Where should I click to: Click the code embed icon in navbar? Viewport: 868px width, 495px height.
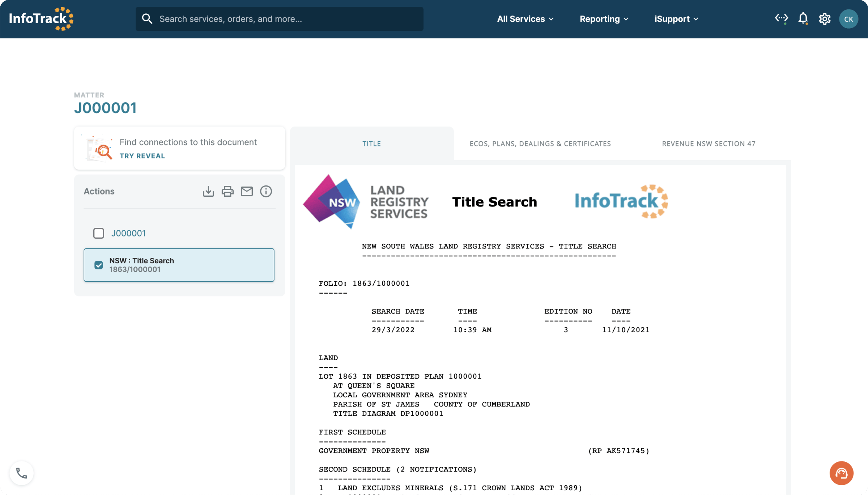click(781, 18)
